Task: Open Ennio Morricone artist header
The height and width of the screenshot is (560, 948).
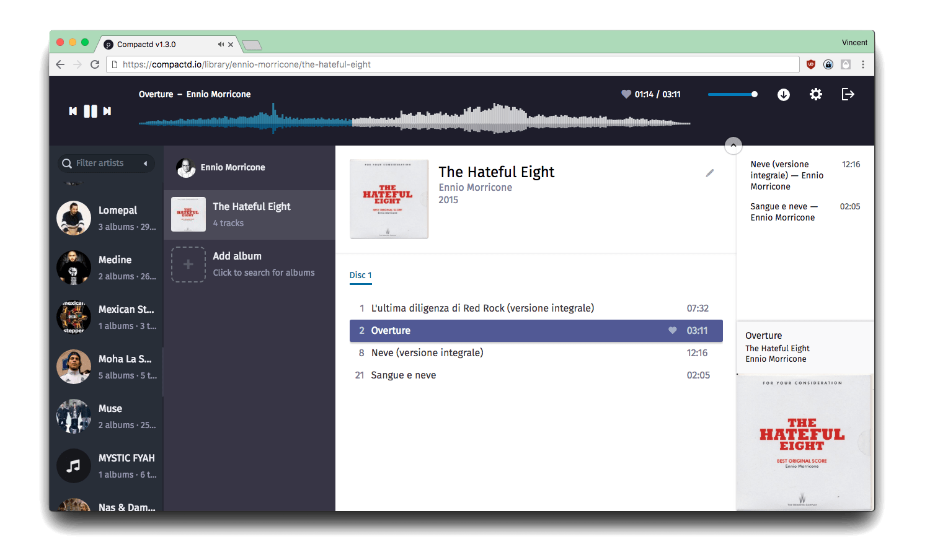Action: (249, 167)
